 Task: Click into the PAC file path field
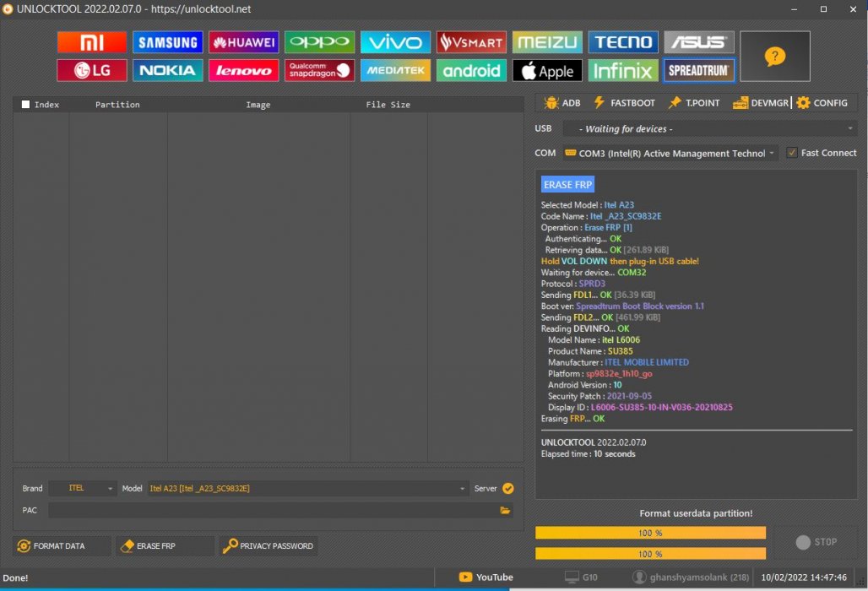(x=274, y=510)
